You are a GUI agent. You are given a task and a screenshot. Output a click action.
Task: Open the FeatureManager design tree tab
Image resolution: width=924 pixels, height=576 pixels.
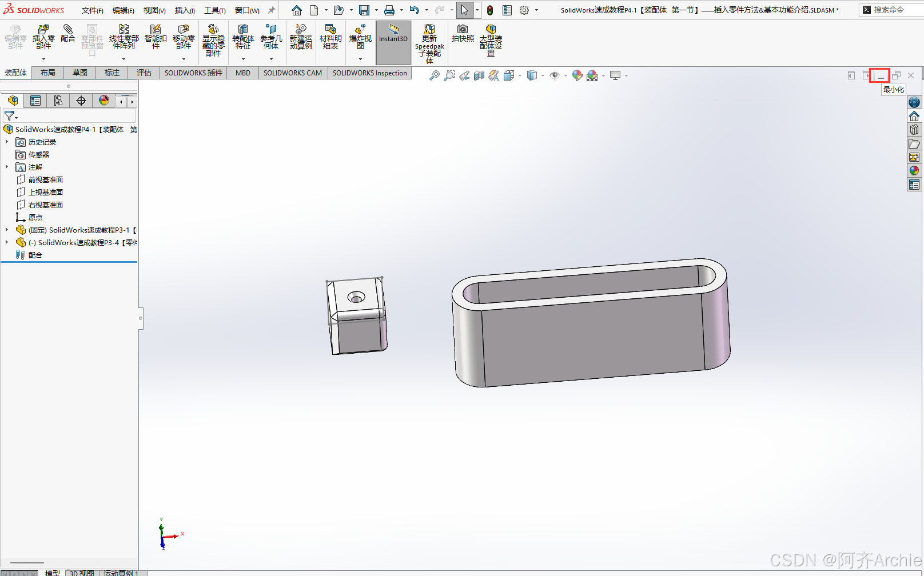[x=13, y=101]
